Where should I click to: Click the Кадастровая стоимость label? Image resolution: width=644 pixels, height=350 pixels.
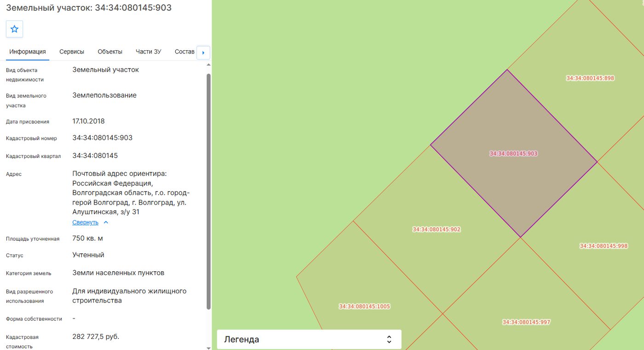23,342
